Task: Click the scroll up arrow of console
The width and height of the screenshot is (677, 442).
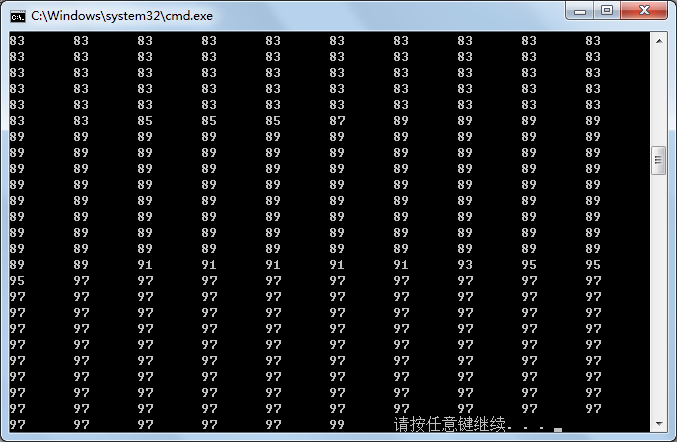Action: coord(659,41)
